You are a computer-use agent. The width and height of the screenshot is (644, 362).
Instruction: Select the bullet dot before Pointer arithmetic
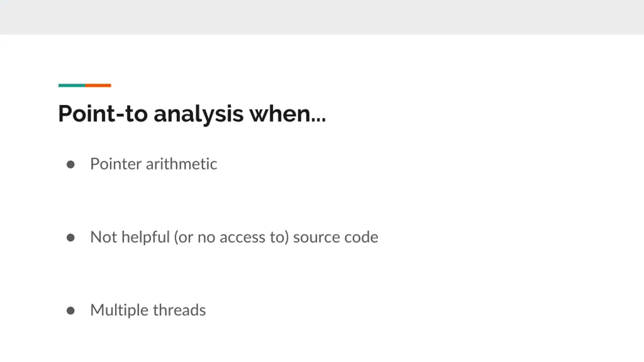[x=70, y=165]
